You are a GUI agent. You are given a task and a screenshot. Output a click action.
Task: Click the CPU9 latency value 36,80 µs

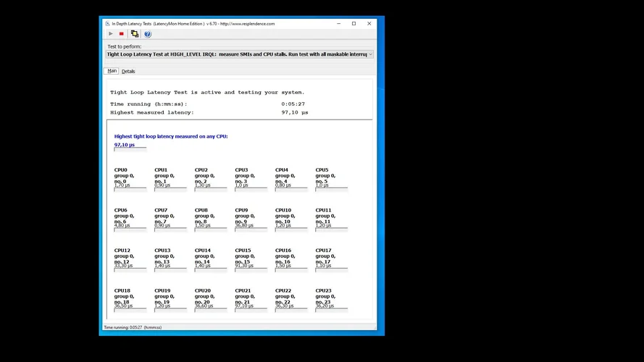coord(244,225)
